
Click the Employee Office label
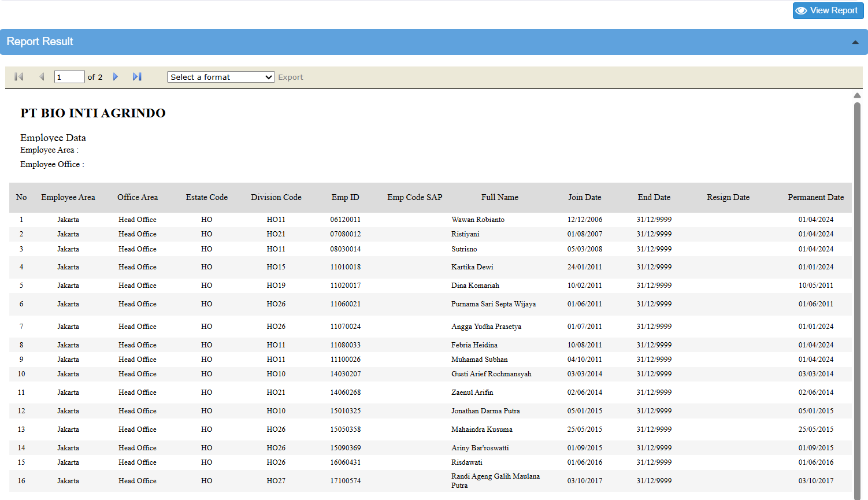[52, 164]
